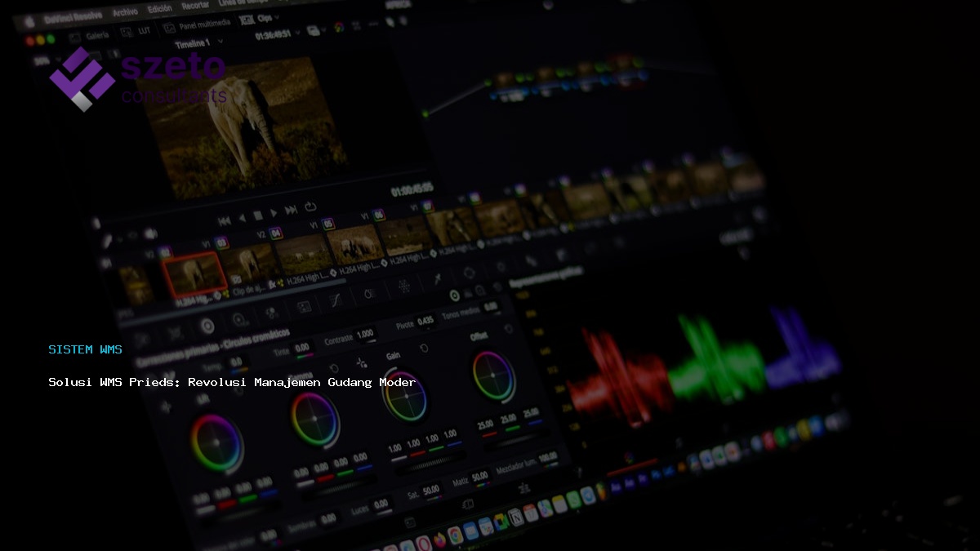The image size is (980, 551).
Task: Open the SISTEM WMS category link
Action: (x=85, y=349)
